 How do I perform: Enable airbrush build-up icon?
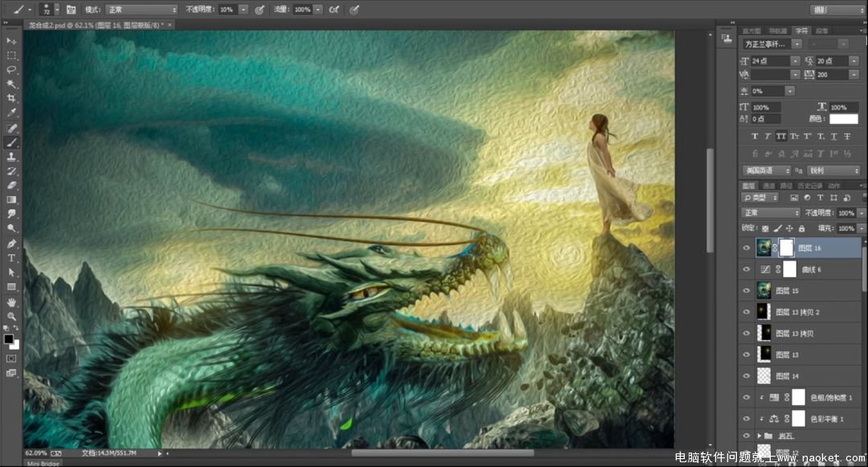[x=334, y=10]
